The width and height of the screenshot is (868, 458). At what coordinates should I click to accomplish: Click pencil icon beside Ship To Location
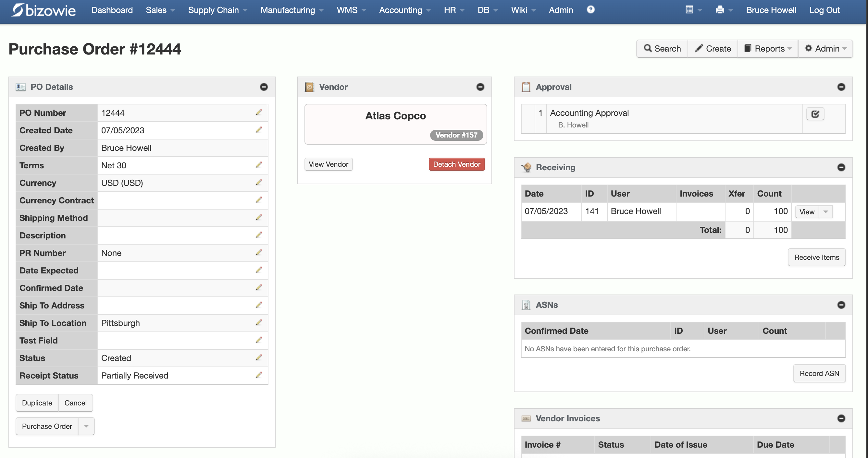pos(258,322)
